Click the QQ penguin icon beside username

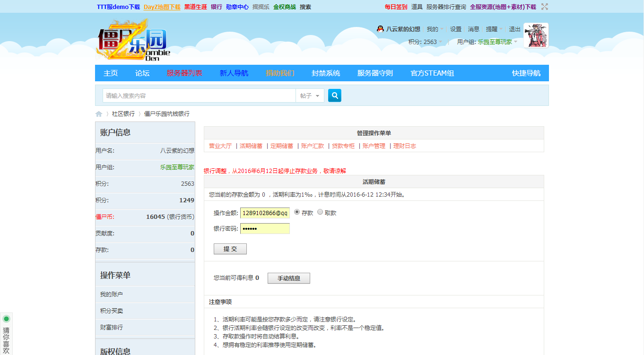pyautogui.click(x=380, y=29)
